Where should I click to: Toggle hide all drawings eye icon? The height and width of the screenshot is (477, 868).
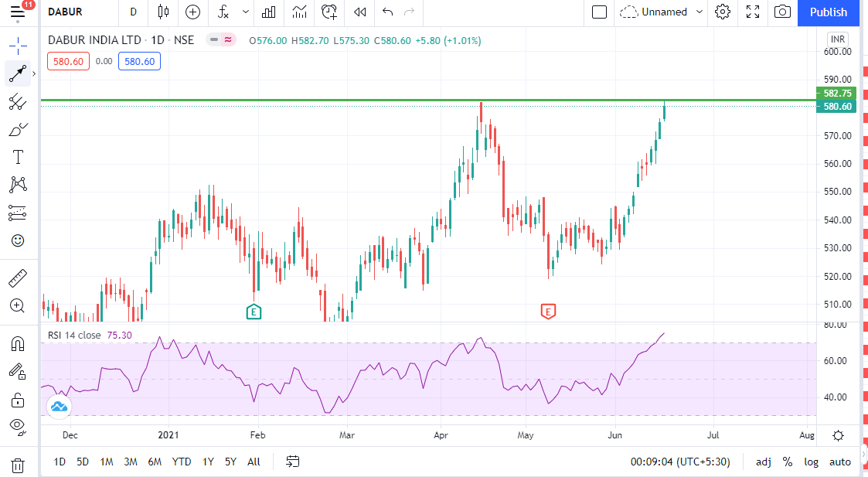[17, 426]
